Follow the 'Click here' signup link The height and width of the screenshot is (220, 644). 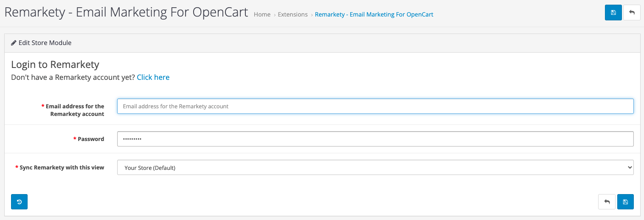point(153,77)
